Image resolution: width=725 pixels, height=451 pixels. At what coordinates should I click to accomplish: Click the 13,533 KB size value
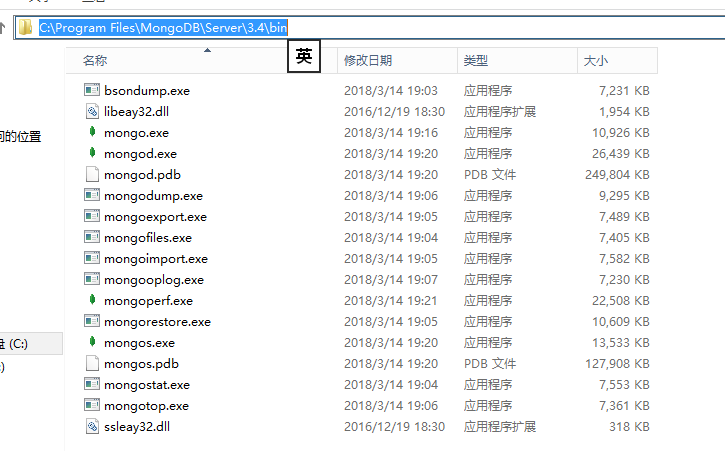[621, 343]
